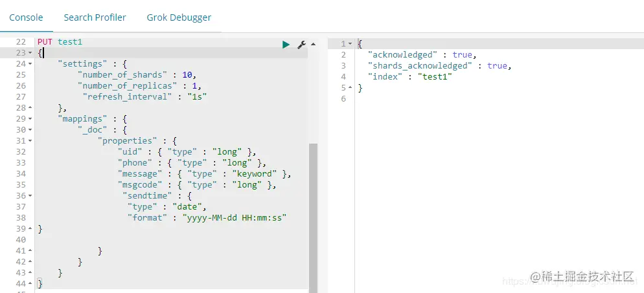Click the "msgcode" field name
This screenshot has width=644, height=293.
(140, 185)
